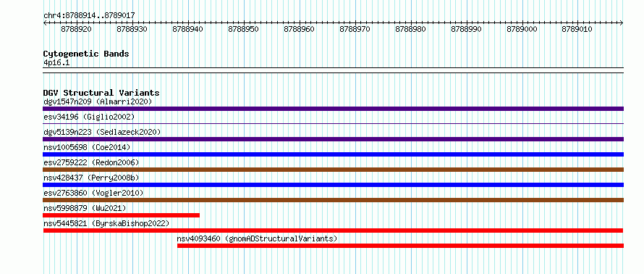The width and height of the screenshot is (644, 274).
Task: Open variant nsv5445821 (ByrskaBishop2022) label
Action: tap(106, 223)
